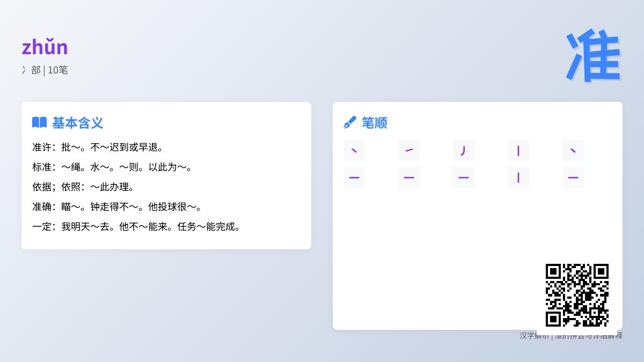Click the open book icon beside 基本含义
644x362 pixels.
pyautogui.click(x=39, y=123)
